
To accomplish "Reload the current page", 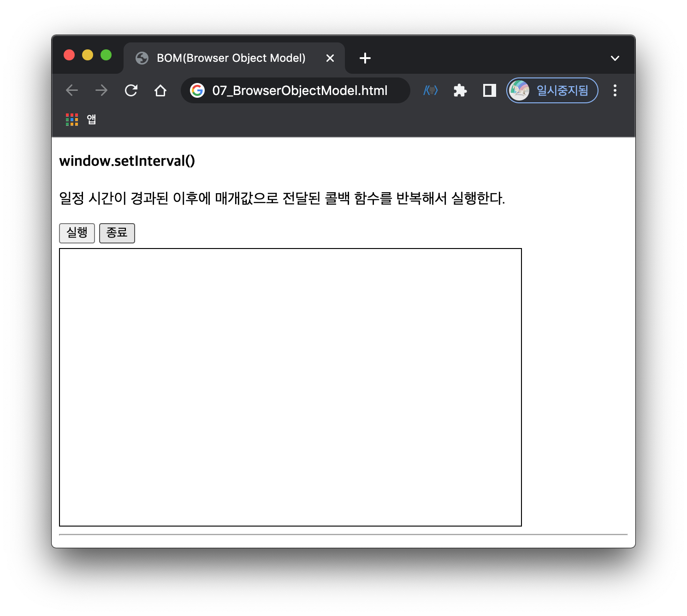I will coord(131,90).
